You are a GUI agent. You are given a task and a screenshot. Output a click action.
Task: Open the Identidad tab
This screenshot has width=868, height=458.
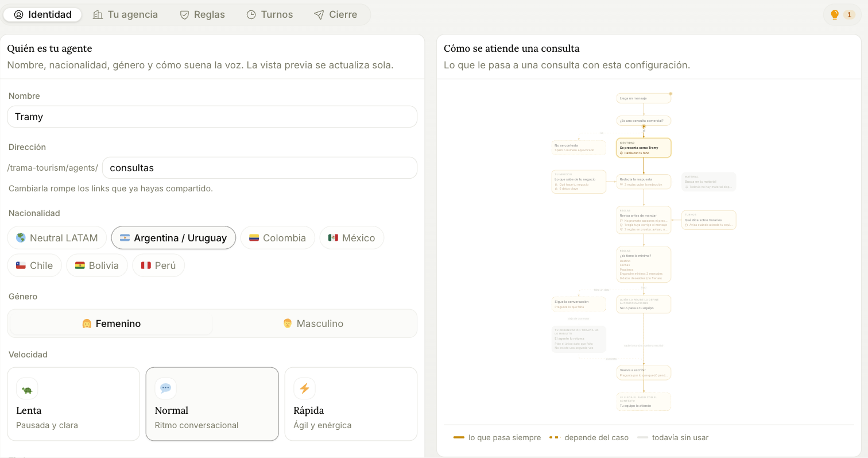(42, 14)
